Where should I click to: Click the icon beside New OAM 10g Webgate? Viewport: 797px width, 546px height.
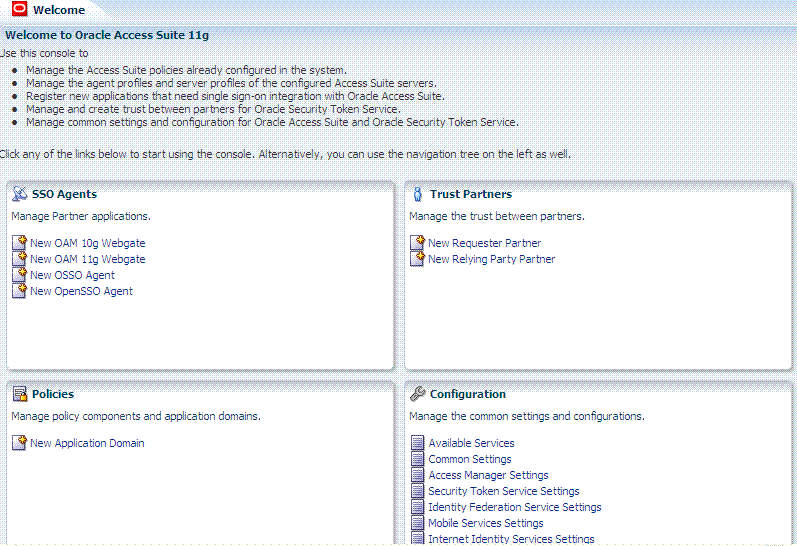(19, 242)
